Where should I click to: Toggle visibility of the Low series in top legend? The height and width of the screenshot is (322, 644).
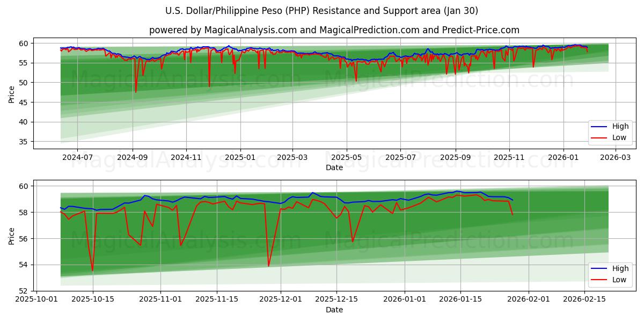618,137
